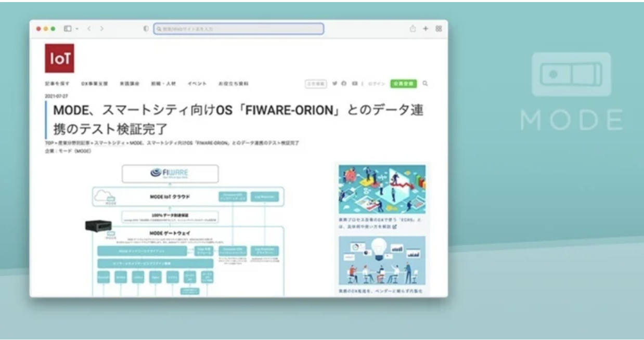Click the YouTube icon in site header
The width and height of the screenshot is (644, 340).
point(354,83)
